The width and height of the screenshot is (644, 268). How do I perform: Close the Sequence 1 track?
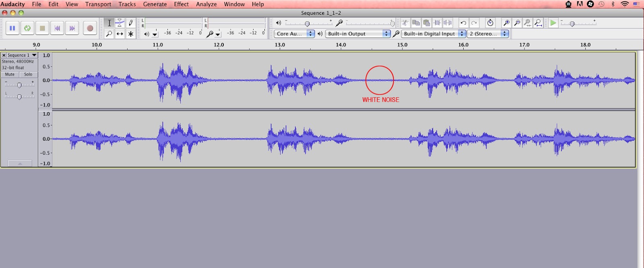coord(4,55)
